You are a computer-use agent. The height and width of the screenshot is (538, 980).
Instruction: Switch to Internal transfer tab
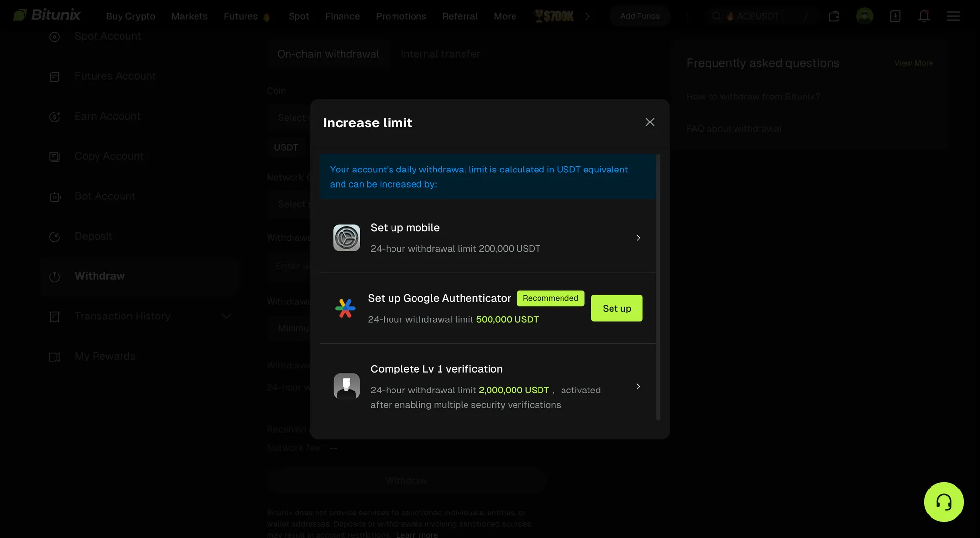[440, 54]
